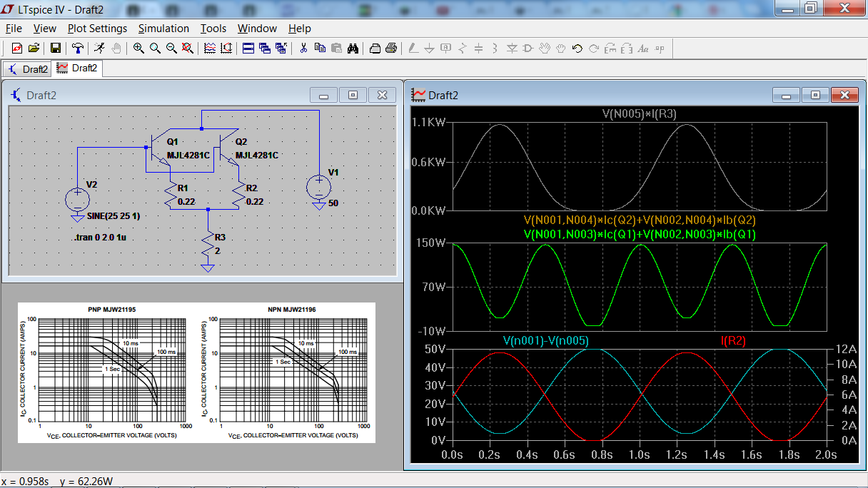Switch to the Draft2 schematic tab
This screenshot has width=868, height=488.
pyautogui.click(x=28, y=68)
